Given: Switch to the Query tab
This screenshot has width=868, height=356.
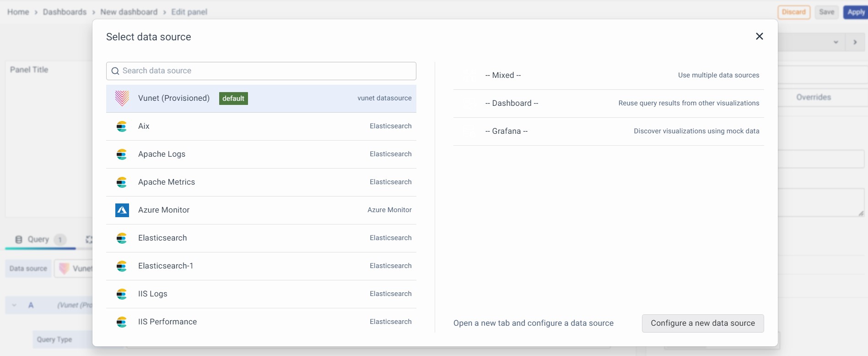Looking at the screenshot, I should [38, 239].
